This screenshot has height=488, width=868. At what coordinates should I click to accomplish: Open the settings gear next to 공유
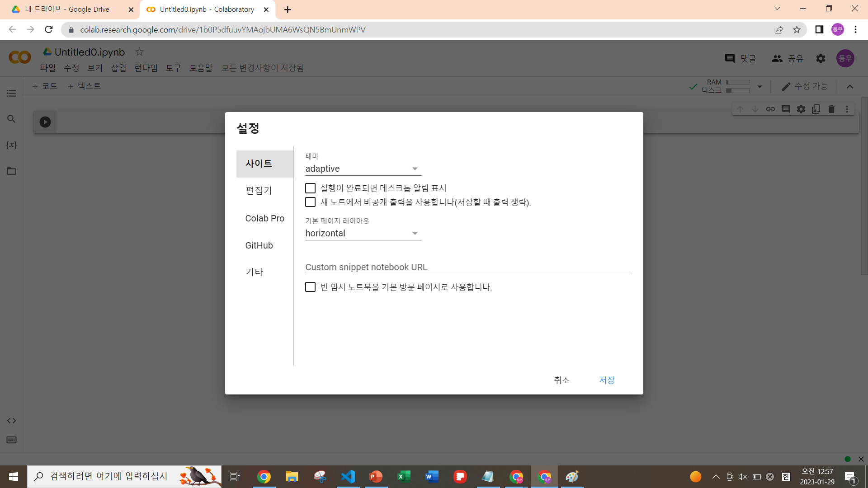[x=821, y=59]
